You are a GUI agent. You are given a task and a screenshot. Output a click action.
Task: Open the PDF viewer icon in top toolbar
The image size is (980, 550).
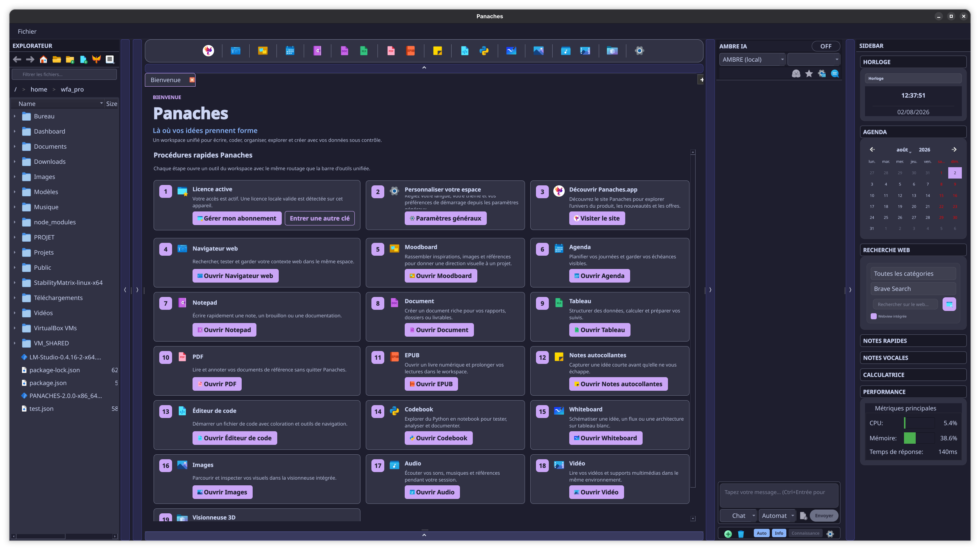click(391, 51)
